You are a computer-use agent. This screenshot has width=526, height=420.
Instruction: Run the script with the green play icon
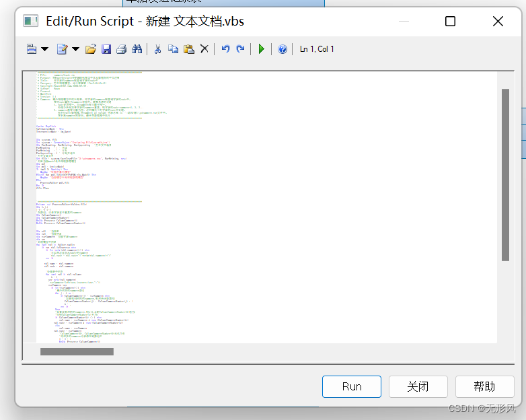[262, 49]
